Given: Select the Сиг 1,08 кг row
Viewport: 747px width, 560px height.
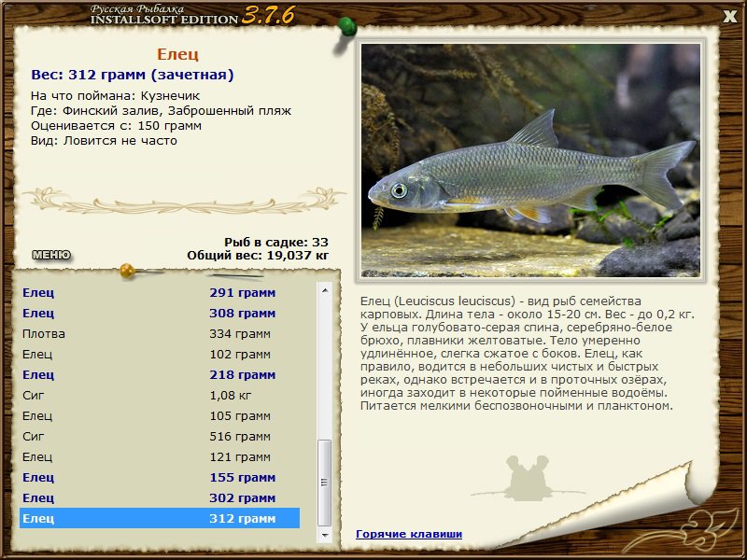Looking at the screenshot, I should (160, 395).
